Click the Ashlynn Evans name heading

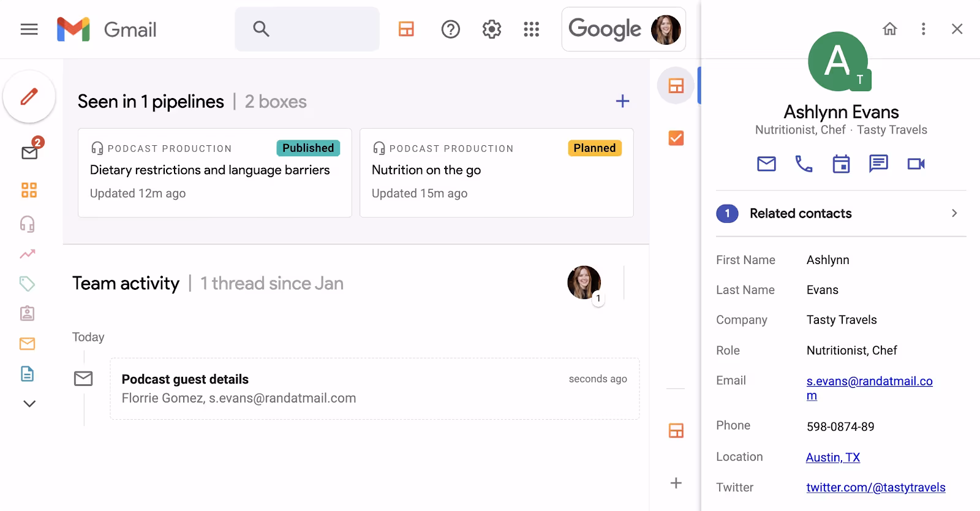(x=841, y=112)
